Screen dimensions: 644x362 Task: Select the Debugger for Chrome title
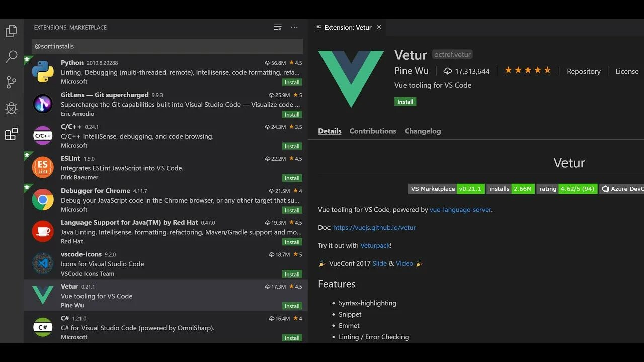point(96,191)
